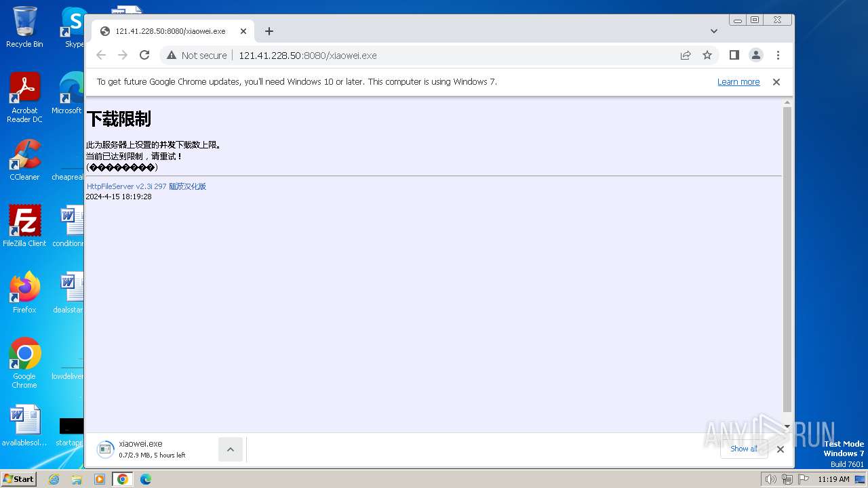Open File Explorer from taskbar

(77, 479)
